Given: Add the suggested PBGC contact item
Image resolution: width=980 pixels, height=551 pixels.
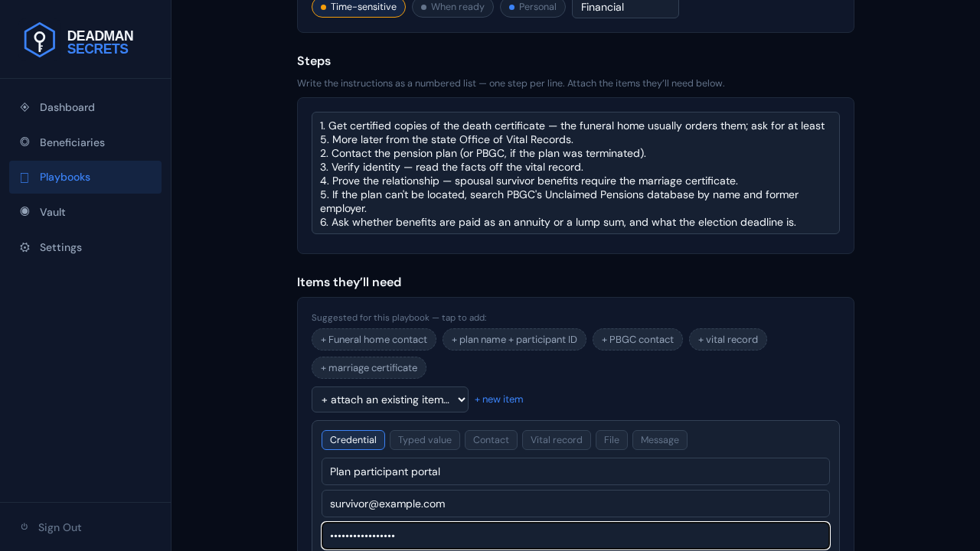Looking at the screenshot, I should point(638,340).
